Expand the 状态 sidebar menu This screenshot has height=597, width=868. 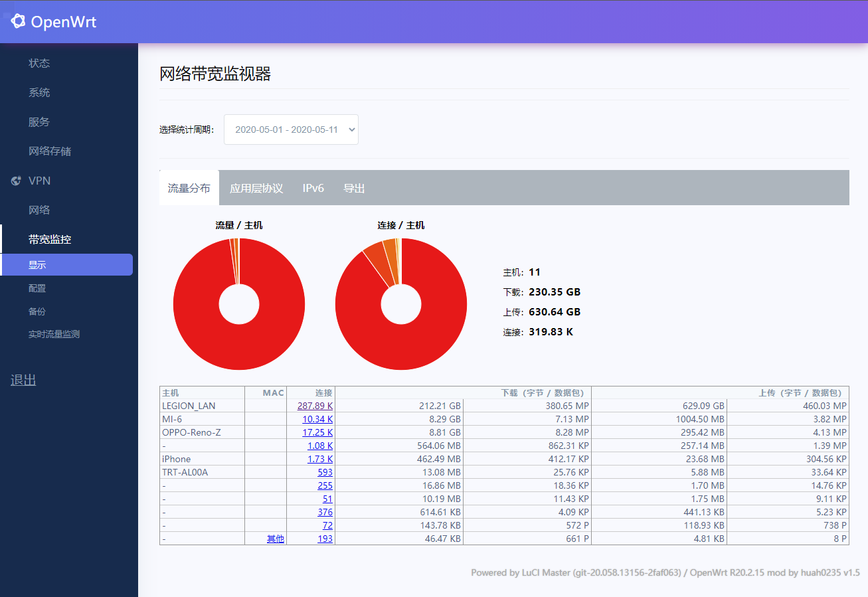39,63
